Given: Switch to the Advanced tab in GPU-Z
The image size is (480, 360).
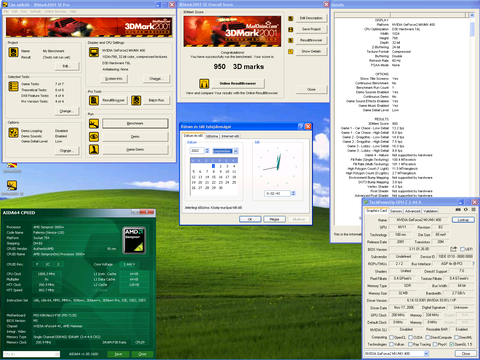Looking at the screenshot, I should click(413, 211).
